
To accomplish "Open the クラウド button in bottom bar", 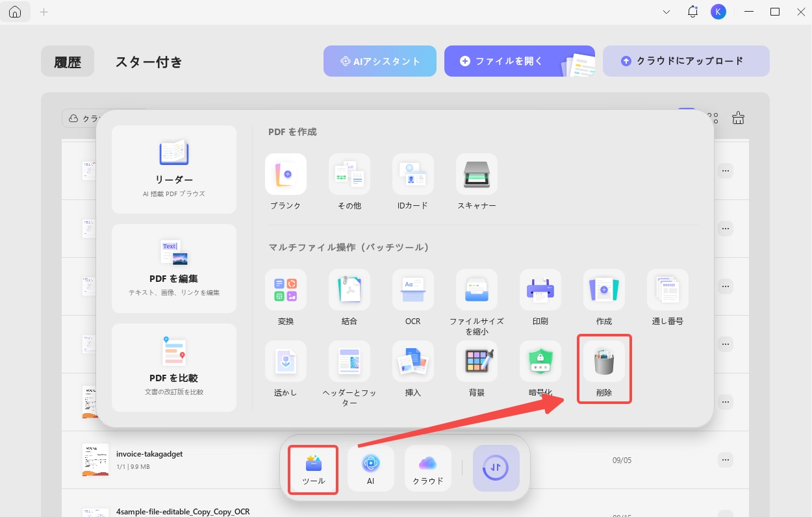I will click(428, 469).
